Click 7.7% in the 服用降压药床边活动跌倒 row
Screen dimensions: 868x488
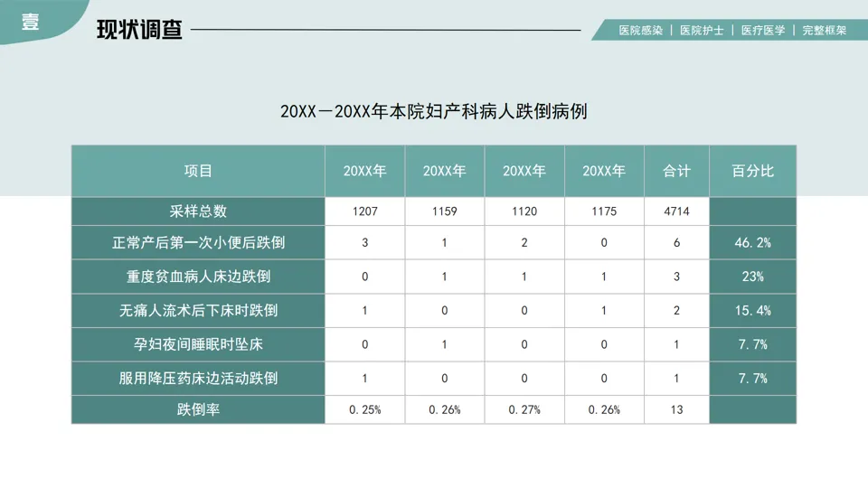pos(753,379)
